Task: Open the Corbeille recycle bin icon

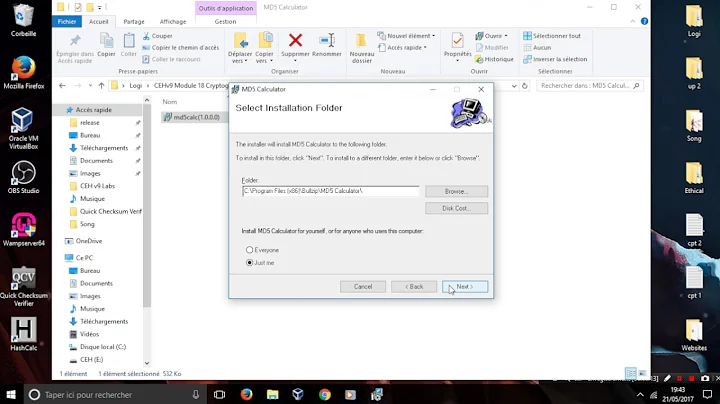Action: tap(23, 20)
